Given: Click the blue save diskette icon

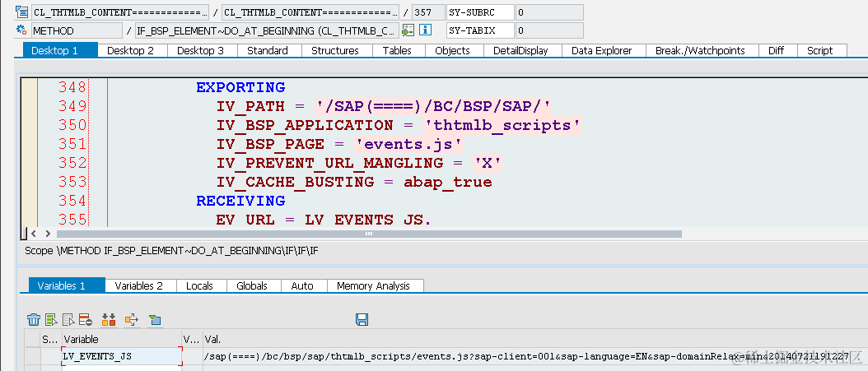Looking at the screenshot, I should point(362,319).
